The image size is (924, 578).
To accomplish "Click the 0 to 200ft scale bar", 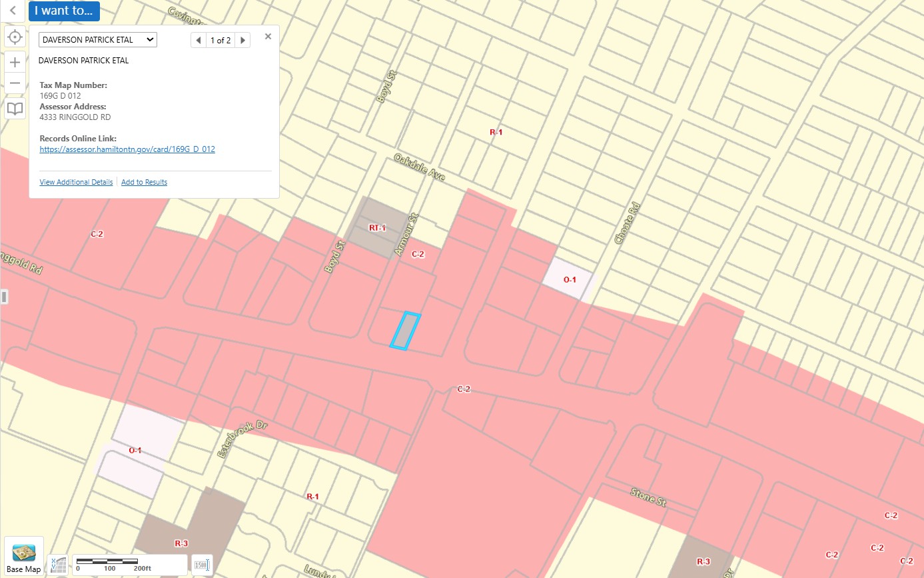I will [130, 565].
